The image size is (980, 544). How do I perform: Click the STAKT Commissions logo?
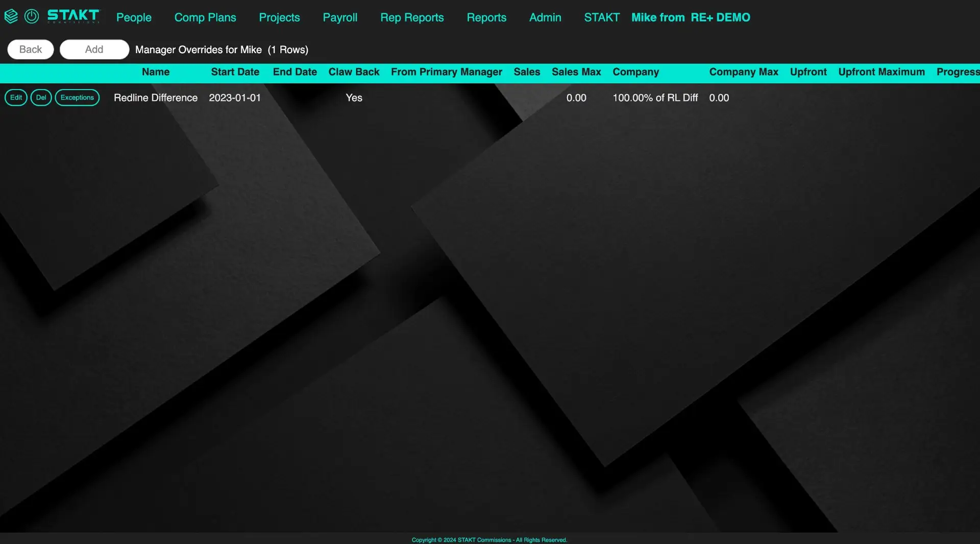coord(73,16)
